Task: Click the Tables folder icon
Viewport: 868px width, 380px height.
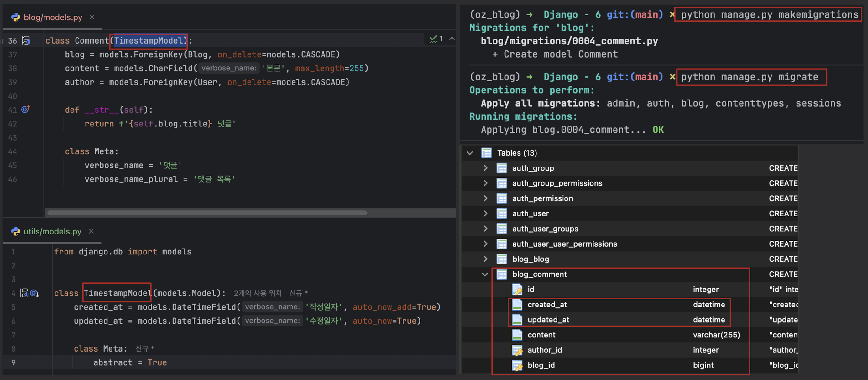Action: coord(486,153)
